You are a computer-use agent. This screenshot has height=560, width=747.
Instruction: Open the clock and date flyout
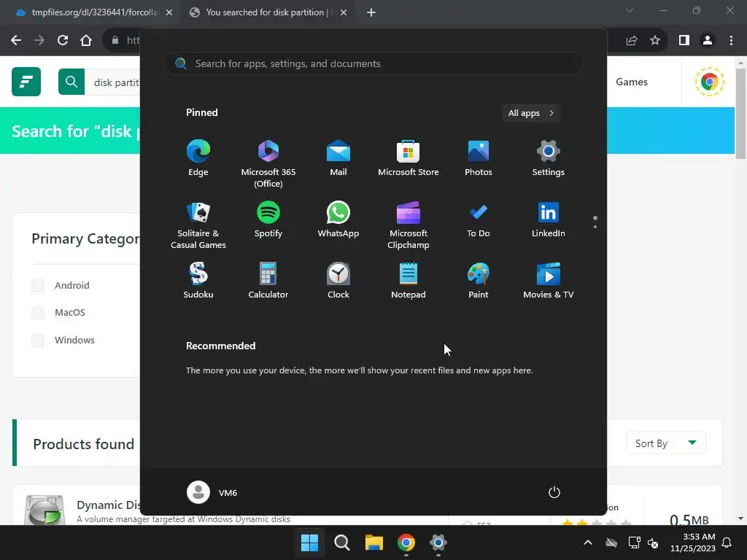click(x=693, y=542)
